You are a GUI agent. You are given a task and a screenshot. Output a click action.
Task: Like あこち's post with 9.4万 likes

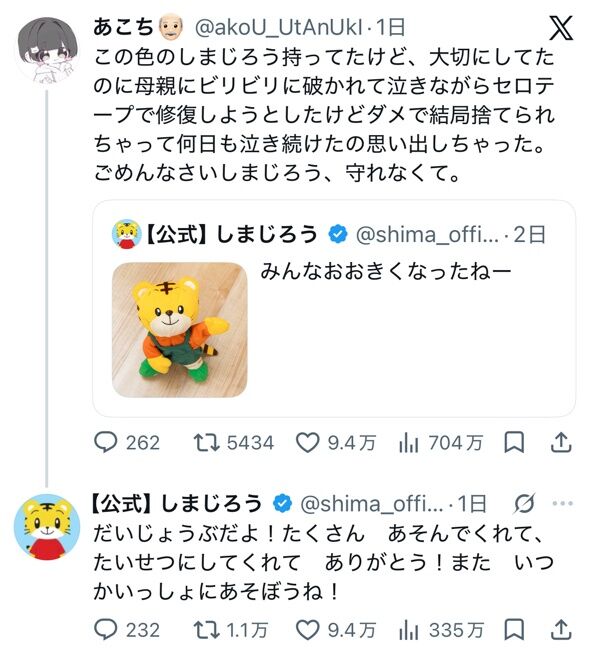pos(336,443)
